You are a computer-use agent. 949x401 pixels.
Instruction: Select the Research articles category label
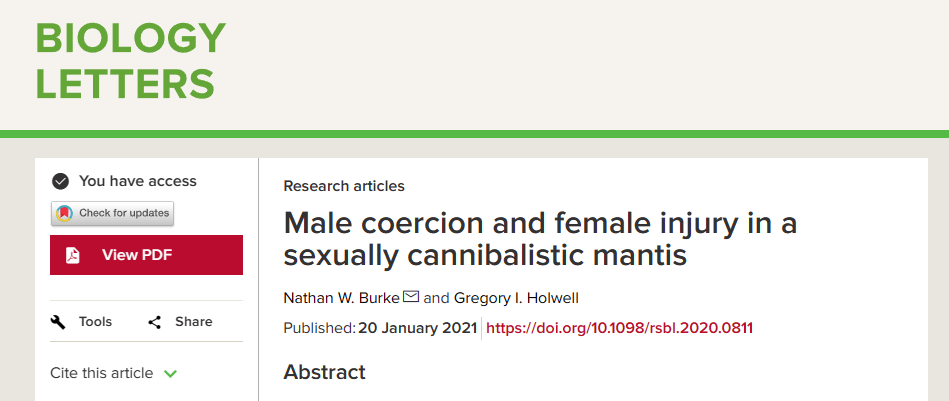pyautogui.click(x=344, y=185)
